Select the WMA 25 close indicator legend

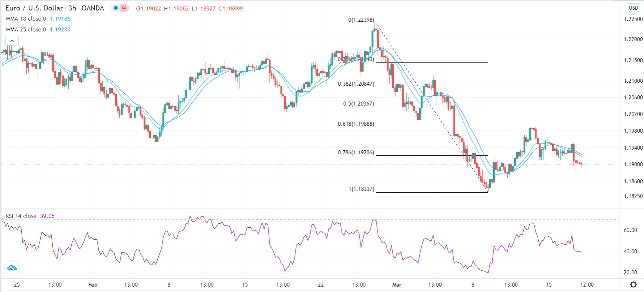pos(25,30)
